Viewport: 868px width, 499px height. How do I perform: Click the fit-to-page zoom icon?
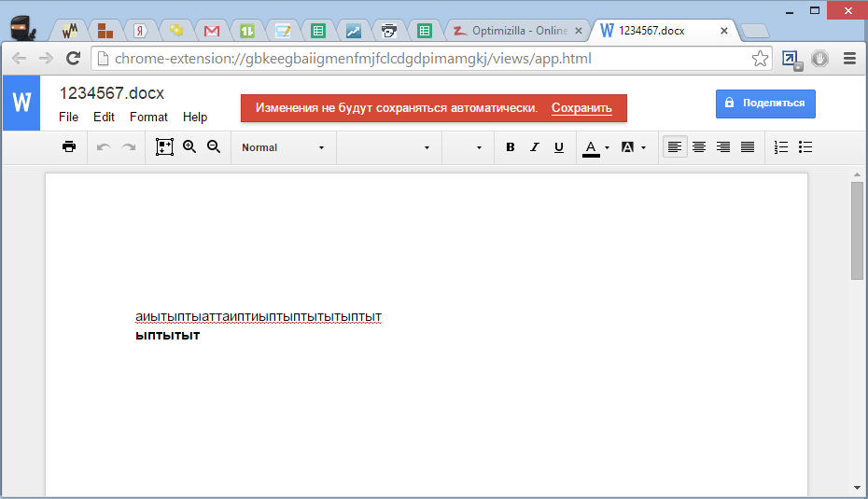click(164, 147)
